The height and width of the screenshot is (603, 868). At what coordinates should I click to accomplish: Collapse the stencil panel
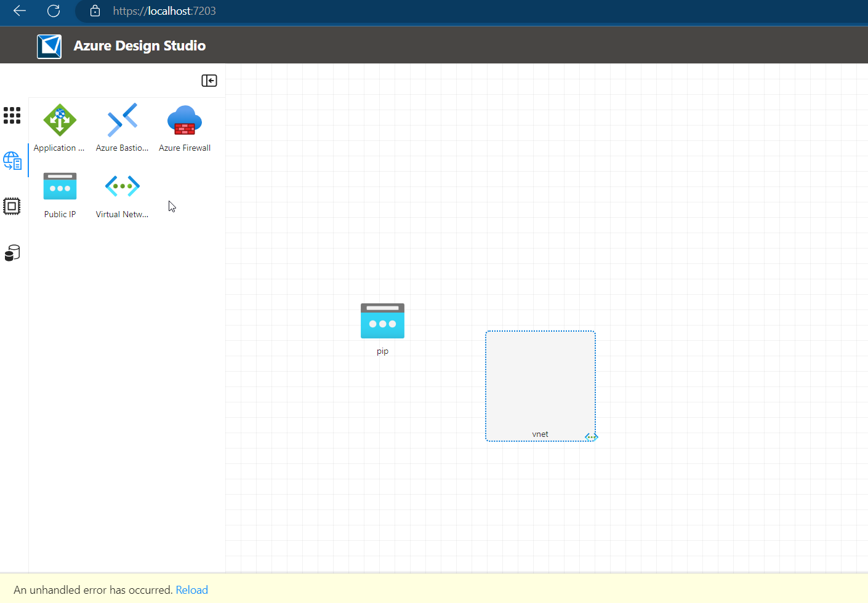pos(209,81)
